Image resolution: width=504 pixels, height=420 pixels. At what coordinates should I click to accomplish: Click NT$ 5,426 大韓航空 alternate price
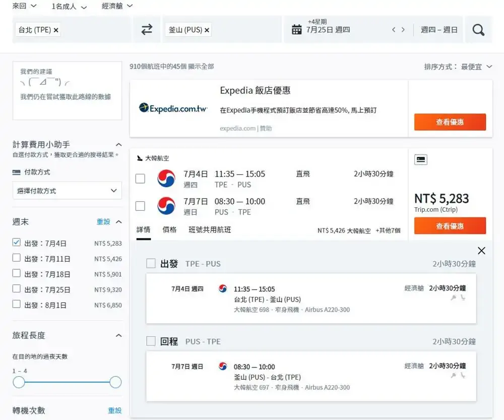(x=344, y=230)
